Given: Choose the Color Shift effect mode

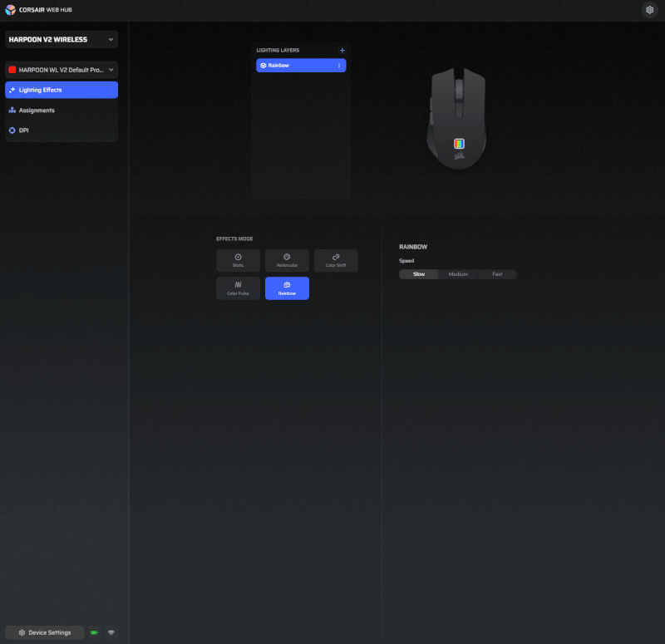Looking at the screenshot, I should point(336,260).
